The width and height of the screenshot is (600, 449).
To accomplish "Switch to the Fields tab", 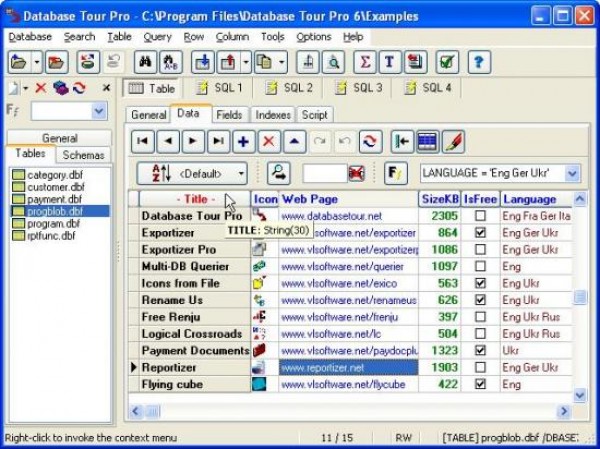I will pos(229,115).
